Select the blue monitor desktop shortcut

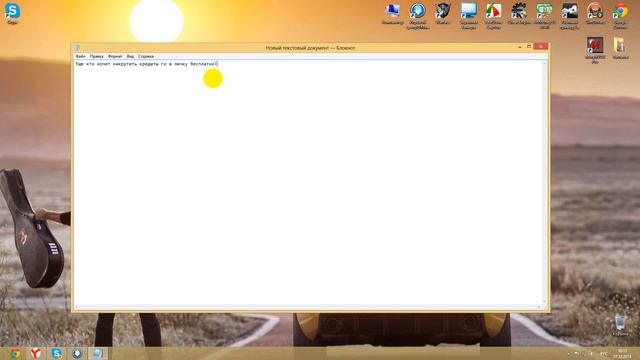point(469,16)
